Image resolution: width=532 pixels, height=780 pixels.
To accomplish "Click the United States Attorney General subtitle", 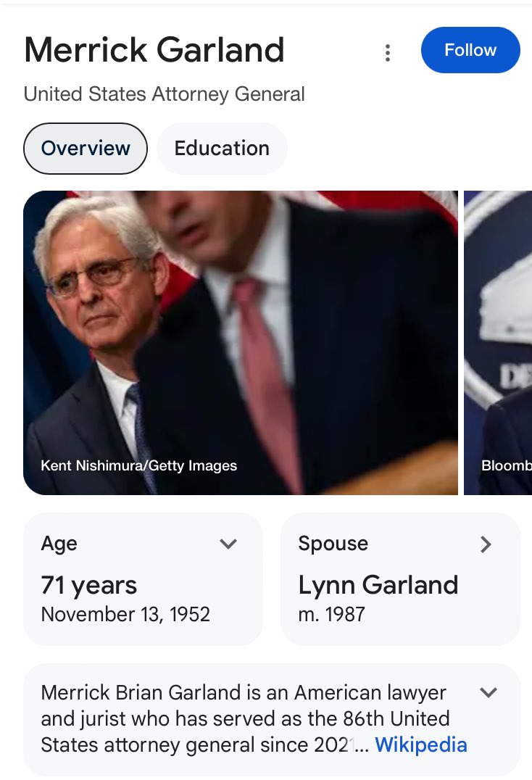I will click(164, 94).
